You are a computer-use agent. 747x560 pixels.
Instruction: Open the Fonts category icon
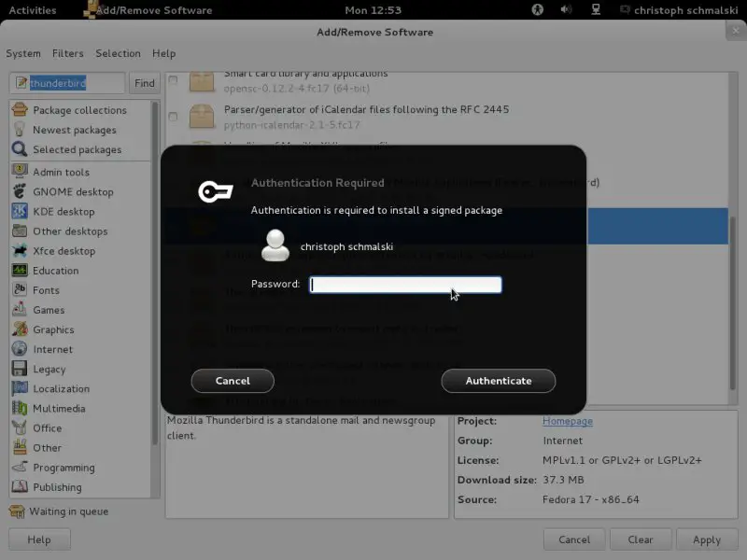20,289
